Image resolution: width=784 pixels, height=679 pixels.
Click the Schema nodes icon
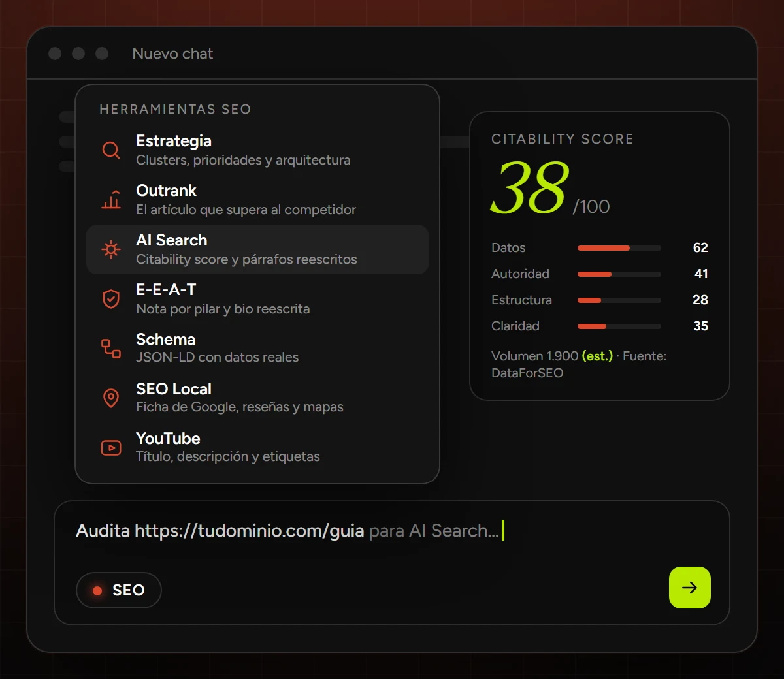pos(111,349)
